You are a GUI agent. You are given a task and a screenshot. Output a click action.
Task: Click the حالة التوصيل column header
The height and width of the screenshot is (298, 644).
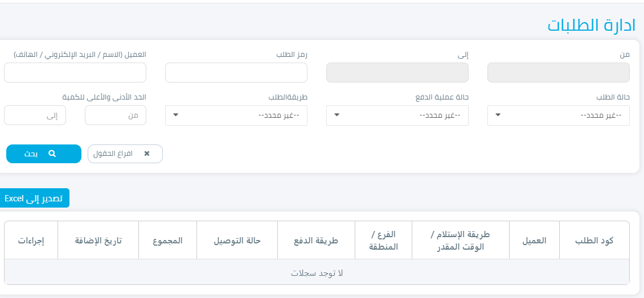point(237,241)
